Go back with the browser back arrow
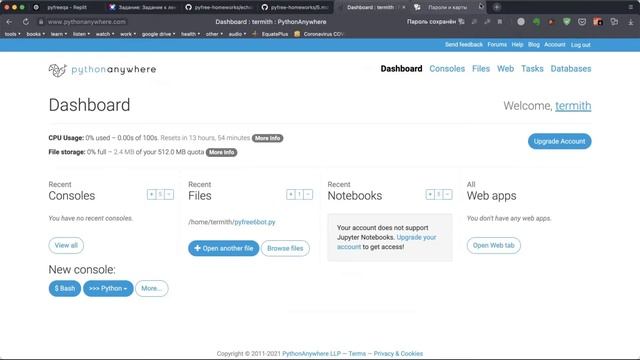 9,22
